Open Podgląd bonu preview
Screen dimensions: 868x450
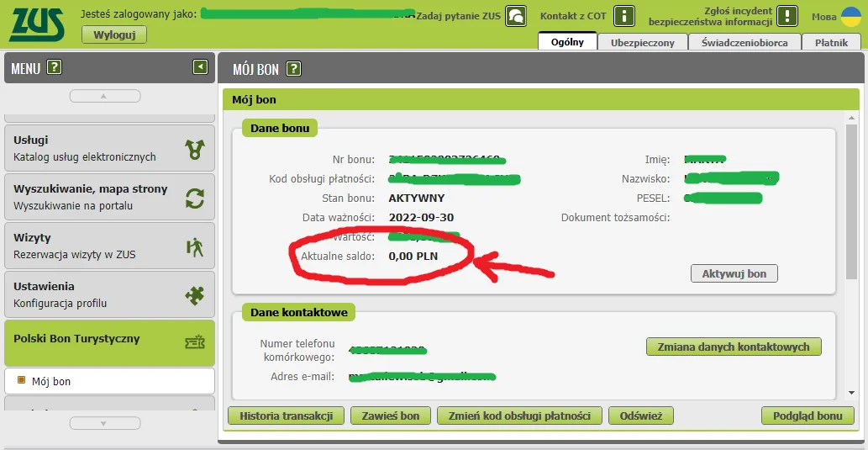808,416
